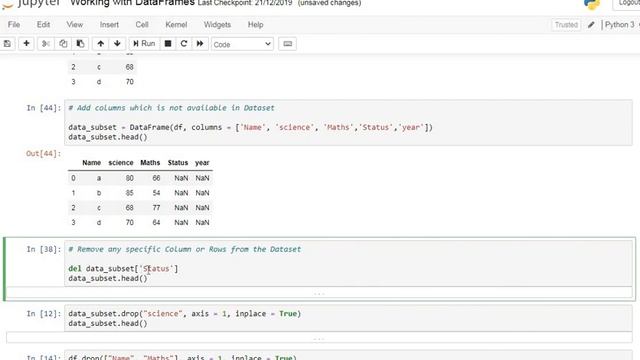Click science value 85 in row 1
Image resolution: width=640 pixels, height=360 pixels.
coord(129,193)
